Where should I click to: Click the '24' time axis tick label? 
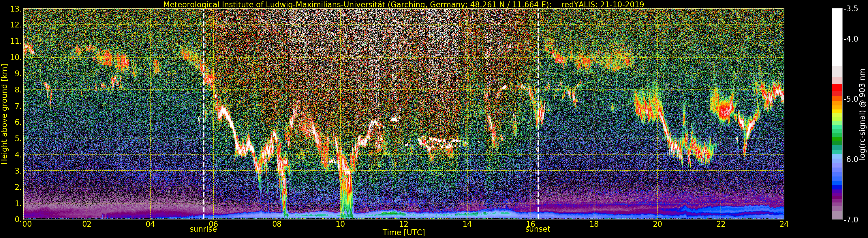[x=784, y=224]
